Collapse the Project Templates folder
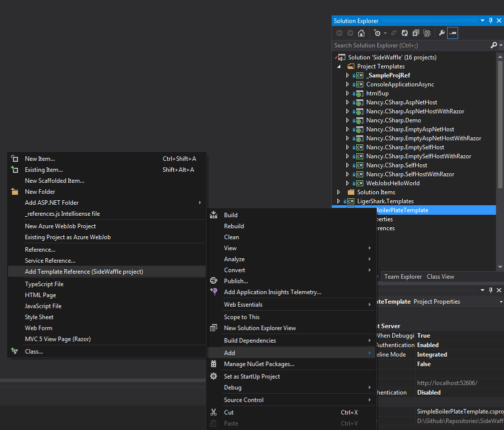 point(339,66)
